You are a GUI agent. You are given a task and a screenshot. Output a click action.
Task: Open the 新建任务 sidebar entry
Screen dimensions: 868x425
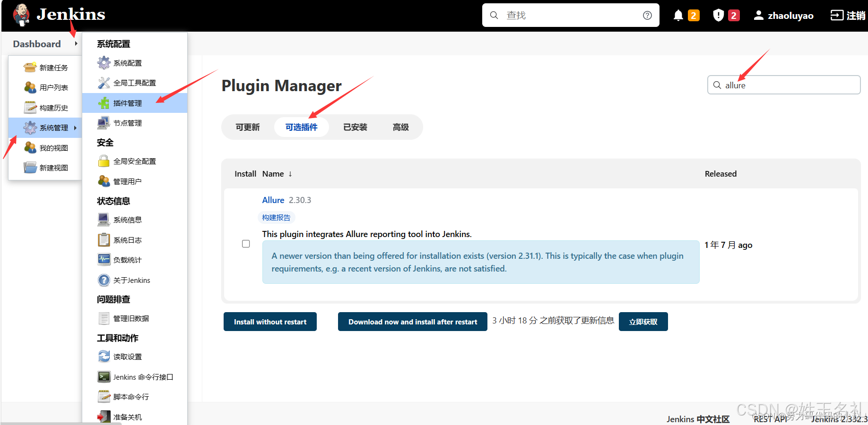click(x=45, y=68)
